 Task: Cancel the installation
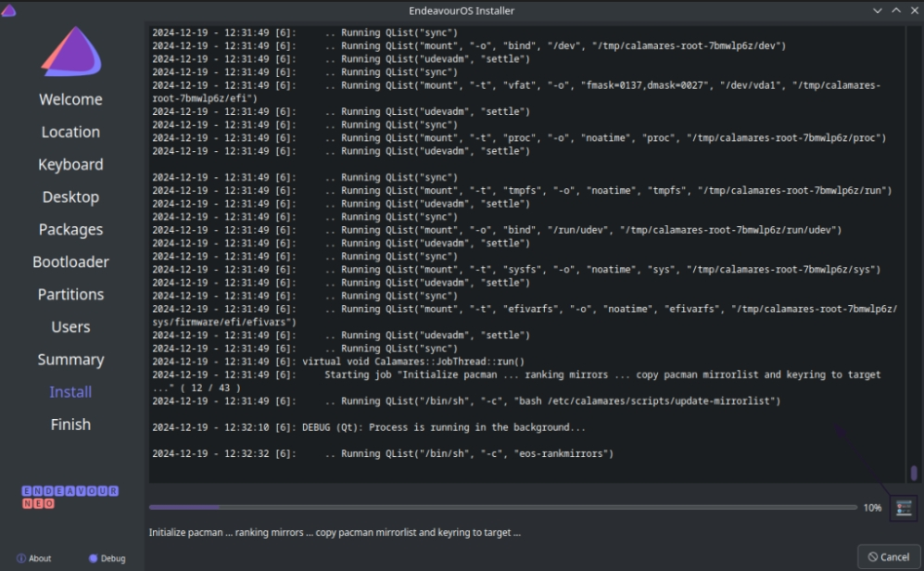(889, 557)
